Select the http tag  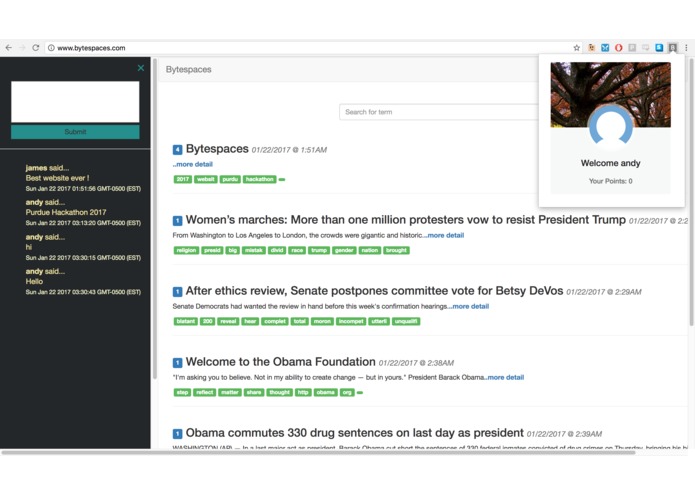point(303,393)
